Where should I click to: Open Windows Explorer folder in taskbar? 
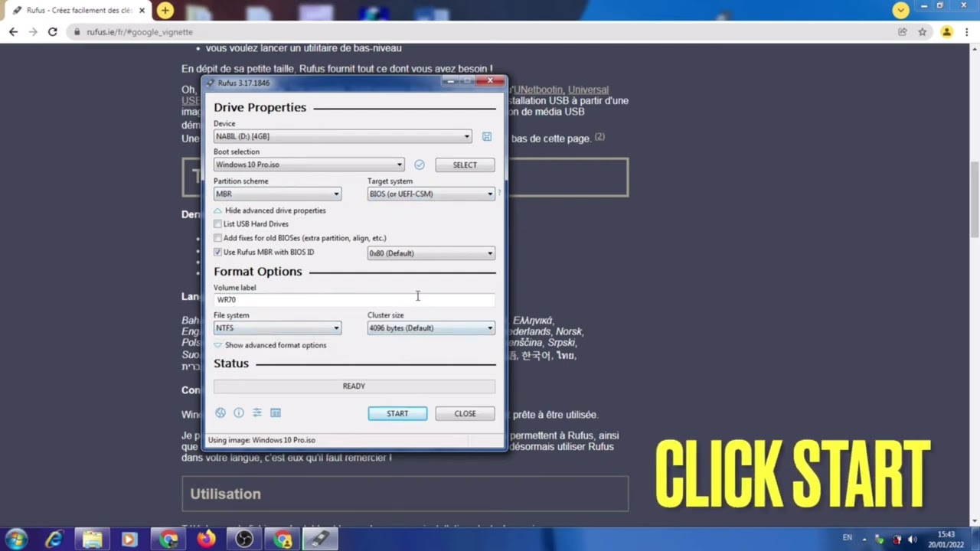pyautogui.click(x=92, y=539)
